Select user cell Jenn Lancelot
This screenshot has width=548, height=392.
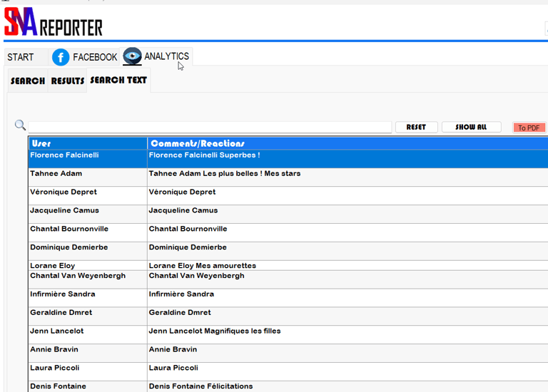(x=88, y=335)
